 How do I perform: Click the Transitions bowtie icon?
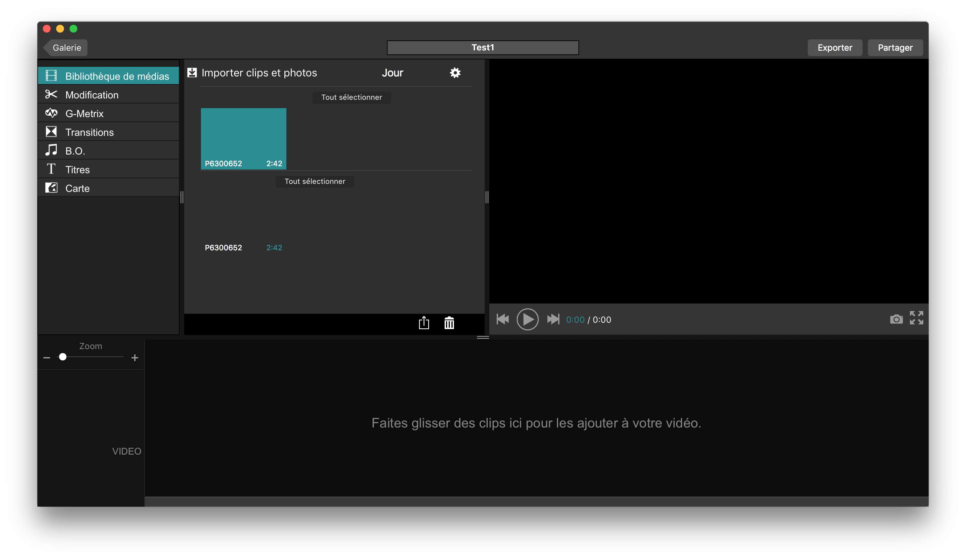tap(51, 131)
